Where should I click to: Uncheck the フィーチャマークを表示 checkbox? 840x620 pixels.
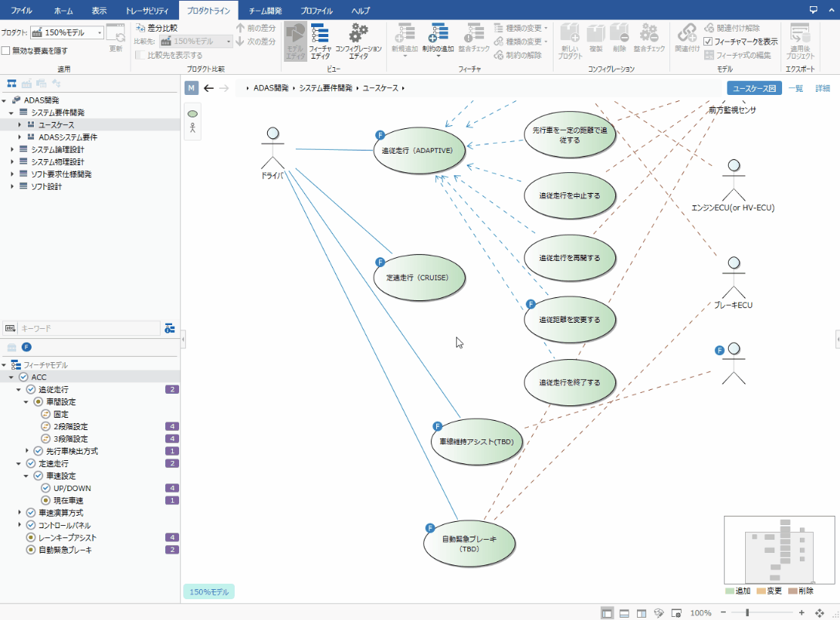[x=709, y=42]
